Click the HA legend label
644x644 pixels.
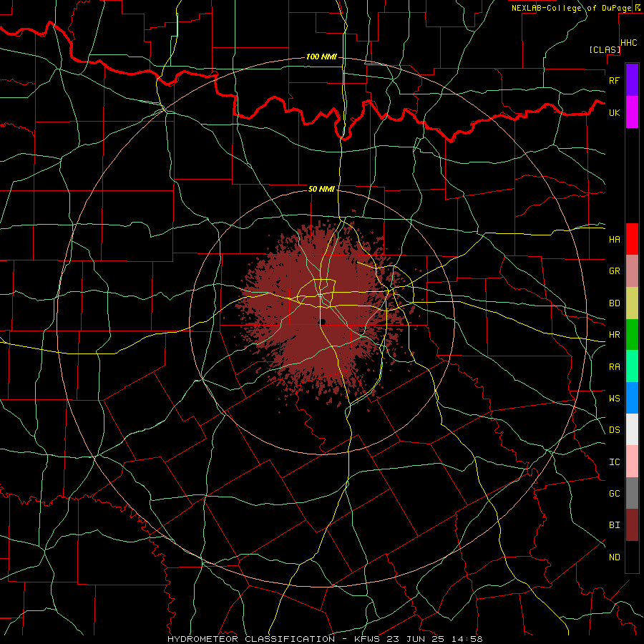pyautogui.click(x=614, y=239)
